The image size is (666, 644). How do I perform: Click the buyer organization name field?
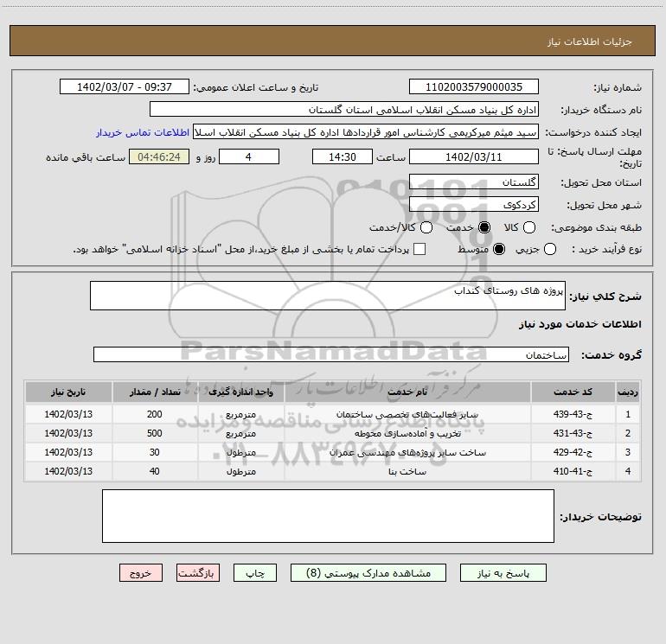coord(344,110)
